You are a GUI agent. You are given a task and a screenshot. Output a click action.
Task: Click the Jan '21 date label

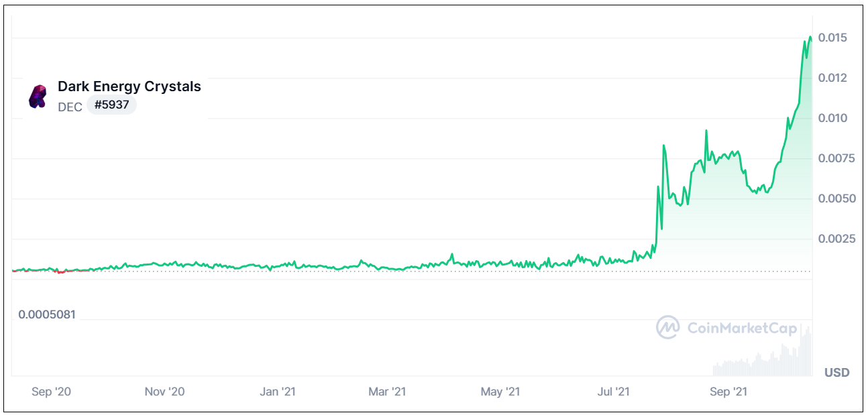click(x=277, y=392)
